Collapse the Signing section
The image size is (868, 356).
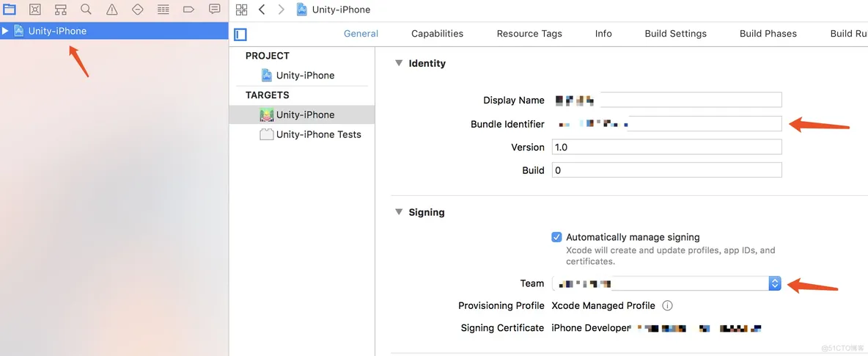pos(399,212)
